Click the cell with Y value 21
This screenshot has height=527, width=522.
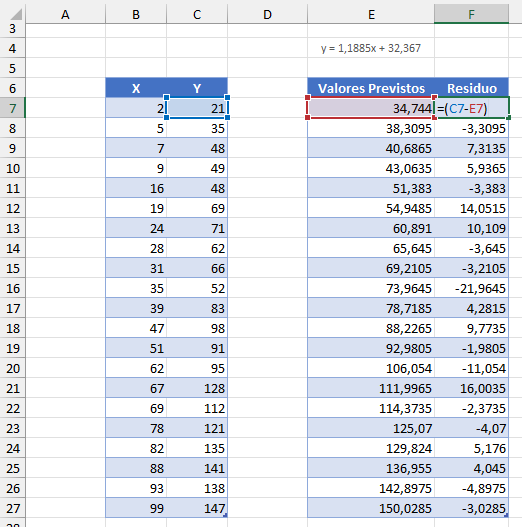coord(197,108)
